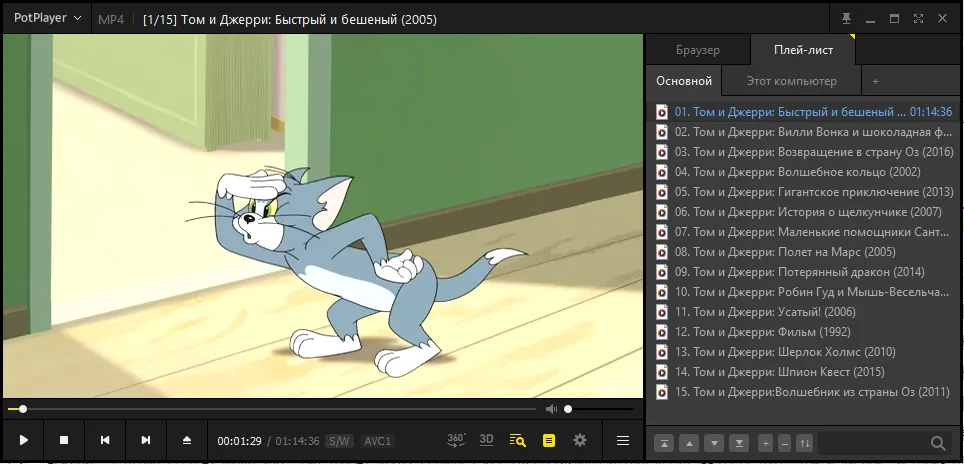Move the selected playlist item up
The height and width of the screenshot is (464, 964).
689,442
